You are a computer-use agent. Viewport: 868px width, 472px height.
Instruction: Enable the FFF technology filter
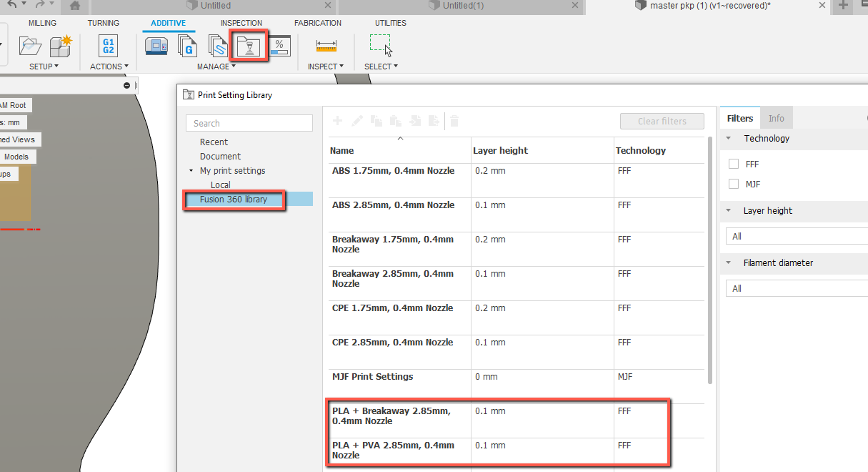pyautogui.click(x=734, y=164)
